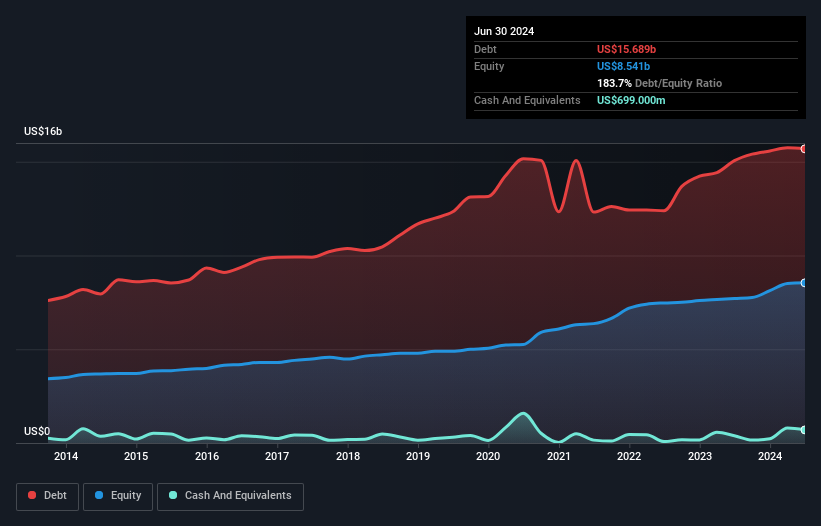Click the teal Cash endpoint marker

(x=804, y=430)
